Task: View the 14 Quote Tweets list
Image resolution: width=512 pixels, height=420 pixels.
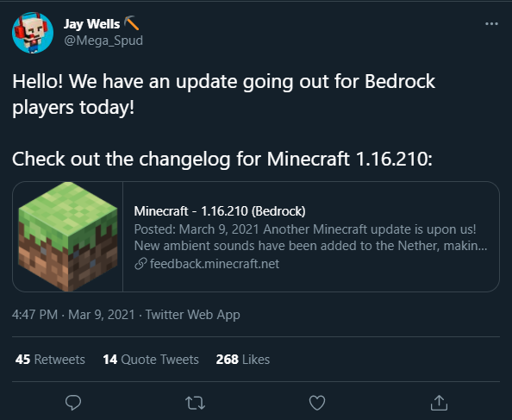Action: [x=151, y=360]
